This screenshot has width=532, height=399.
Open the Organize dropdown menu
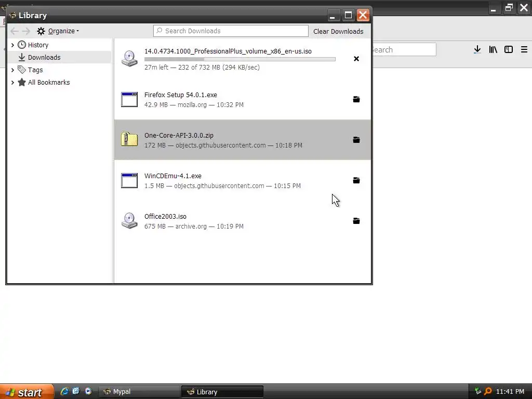click(x=58, y=31)
